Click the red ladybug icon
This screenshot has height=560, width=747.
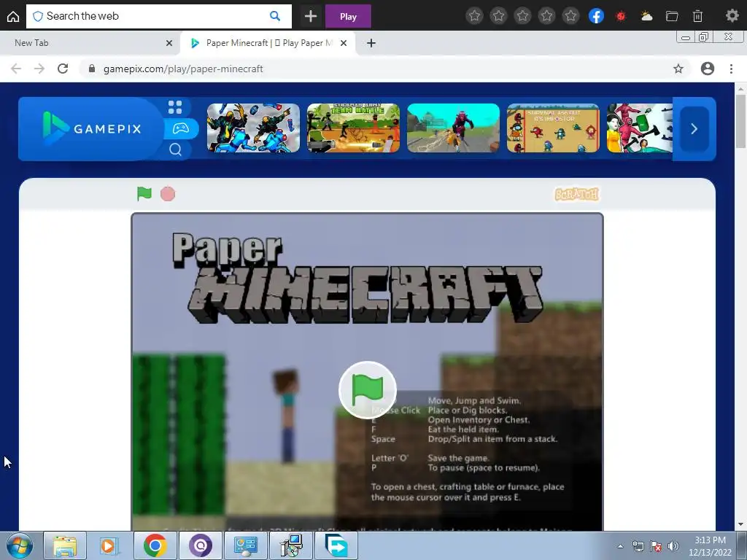pyautogui.click(x=621, y=16)
